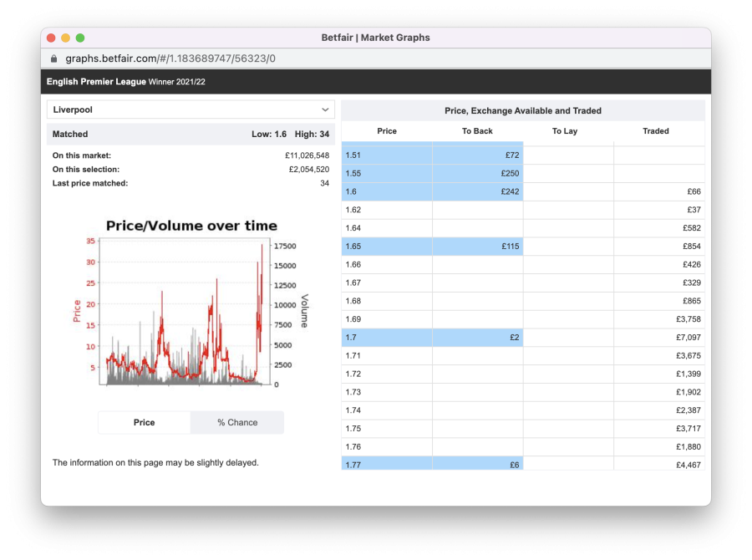This screenshot has height=560, width=752.
Task: Click the £7,097 traded amount
Action: [x=688, y=338]
